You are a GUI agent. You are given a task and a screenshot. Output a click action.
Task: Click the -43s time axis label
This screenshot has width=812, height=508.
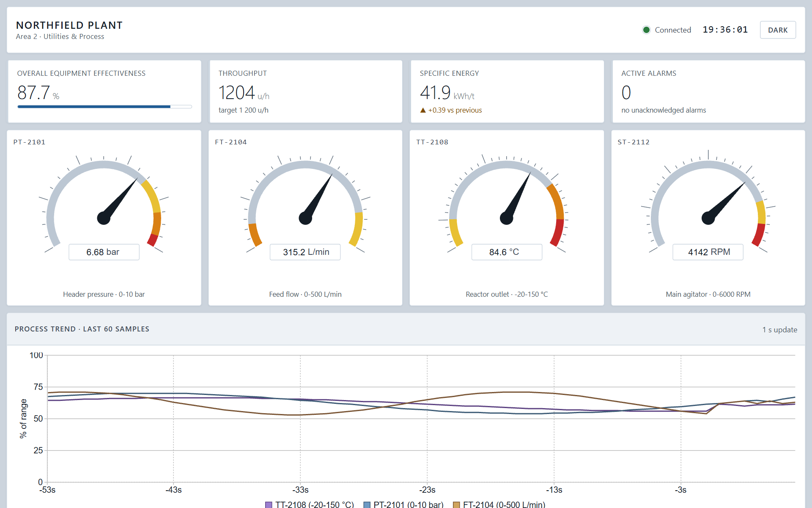point(173,490)
